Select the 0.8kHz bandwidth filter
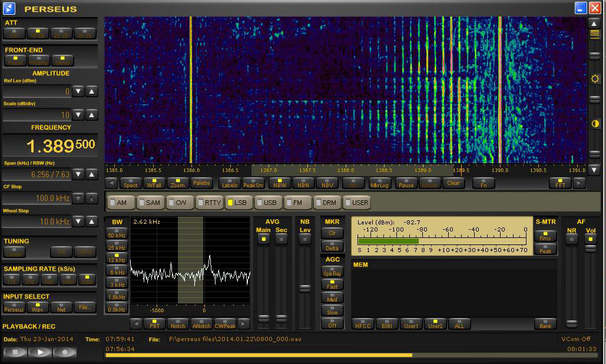Image resolution: width=606 pixels, height=364 pixels. 117,308
